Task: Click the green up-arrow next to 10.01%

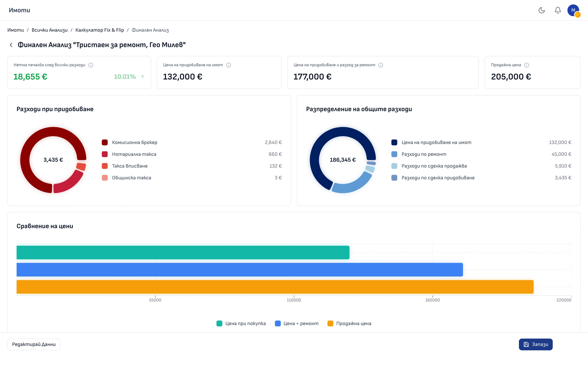Action: 143,77
